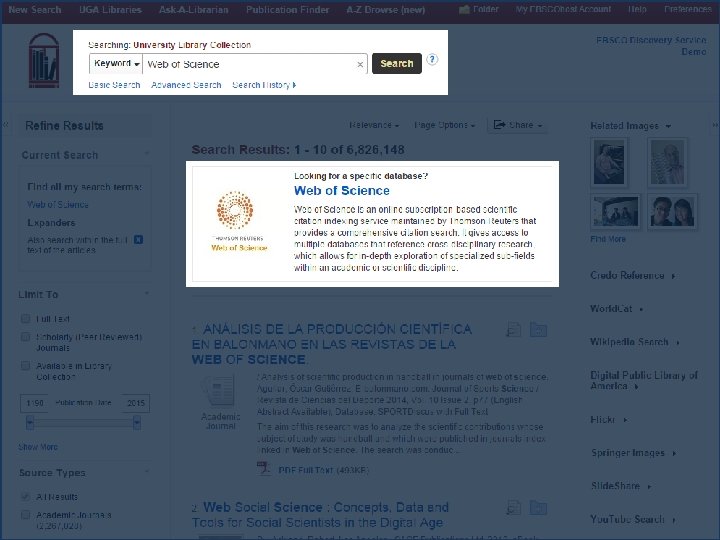Image resolution: width=720 pixels, height=540 pixels.
Task: Open the Relevance sort dropdown
Action: point(374,125)
